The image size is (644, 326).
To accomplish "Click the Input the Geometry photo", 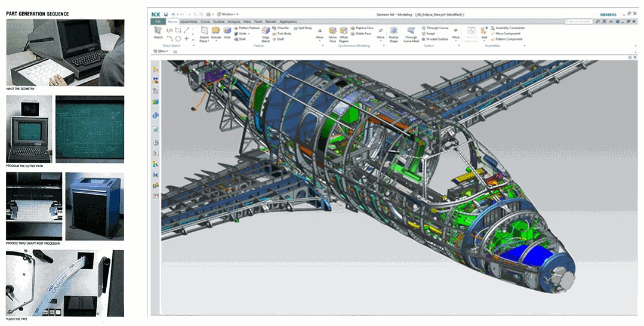I will coord(65,53).
